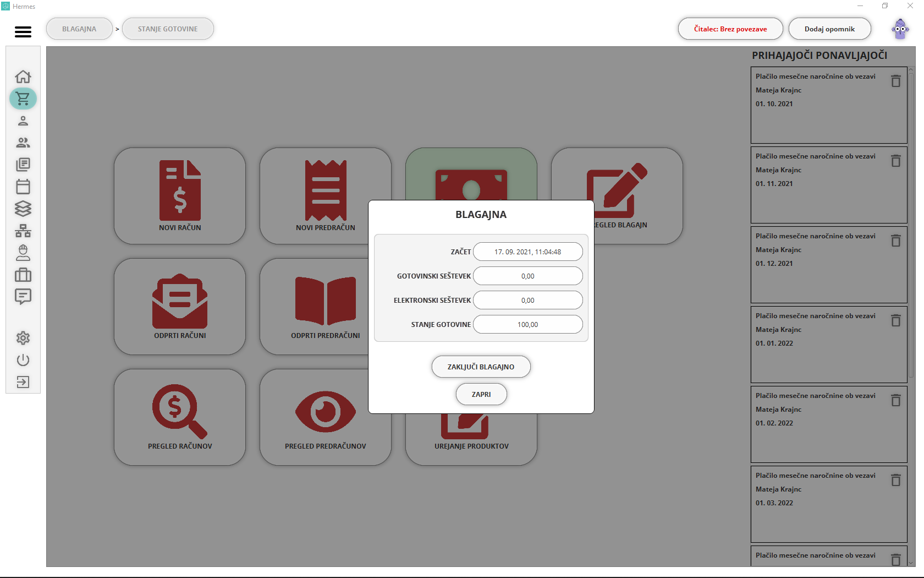924x578 pixels.
Task: Delete reminder dated 01. 02. 2022
Action: pos(896,400)
